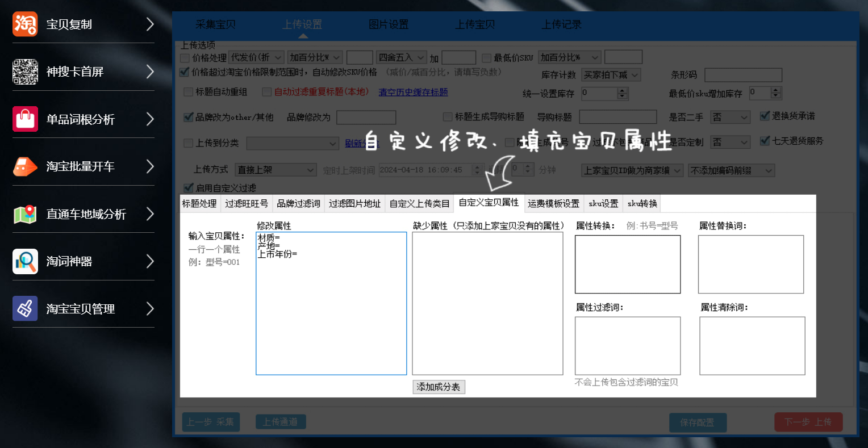Enable 标题生成导购标题 checkbox
Screen dimensions: 868x448
pyautogui.click(x=448, y=117)
